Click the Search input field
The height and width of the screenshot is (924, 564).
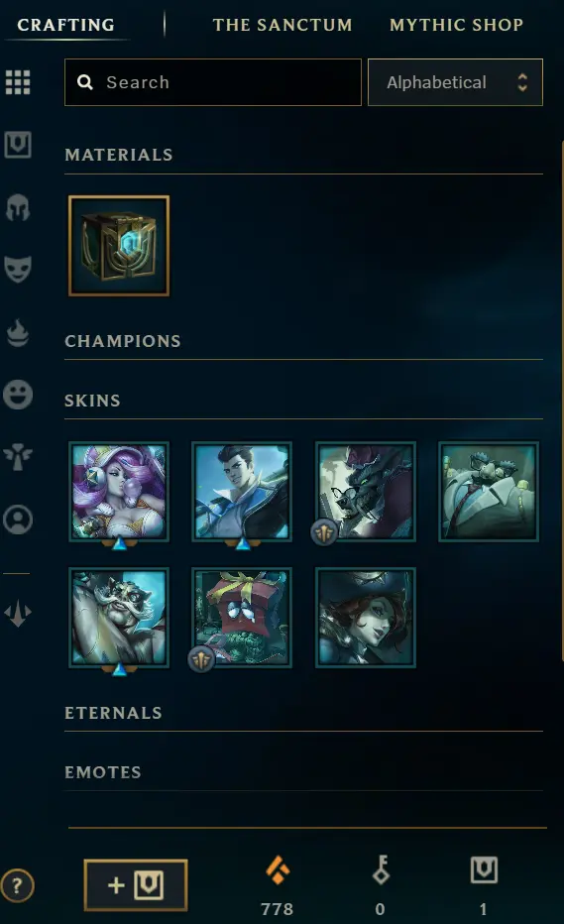[x=213, y=82]
